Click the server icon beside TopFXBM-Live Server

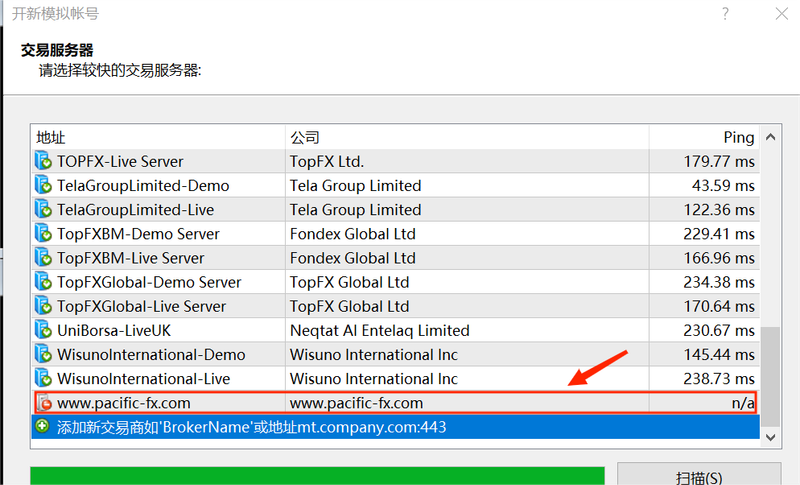pyautogui.click(x=43, y=258)
